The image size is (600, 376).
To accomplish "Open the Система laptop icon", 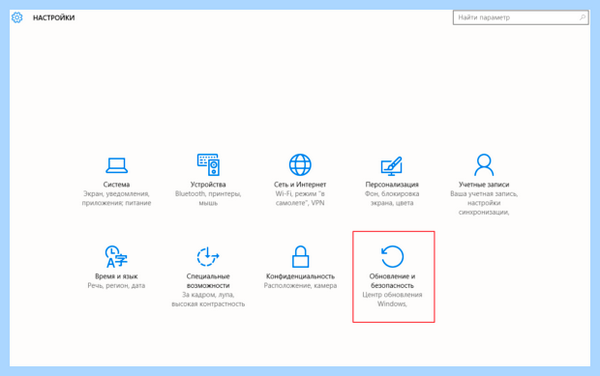I will [116, 165].
